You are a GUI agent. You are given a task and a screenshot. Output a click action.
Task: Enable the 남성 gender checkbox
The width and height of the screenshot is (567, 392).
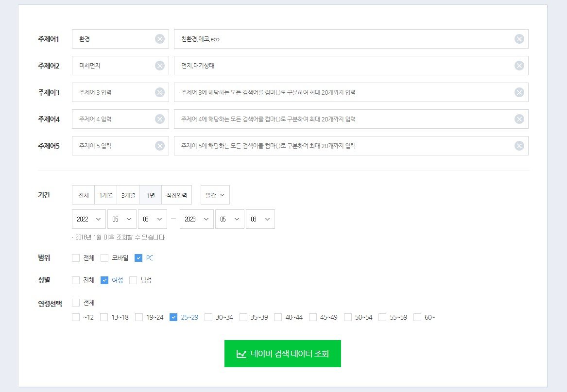133,280
